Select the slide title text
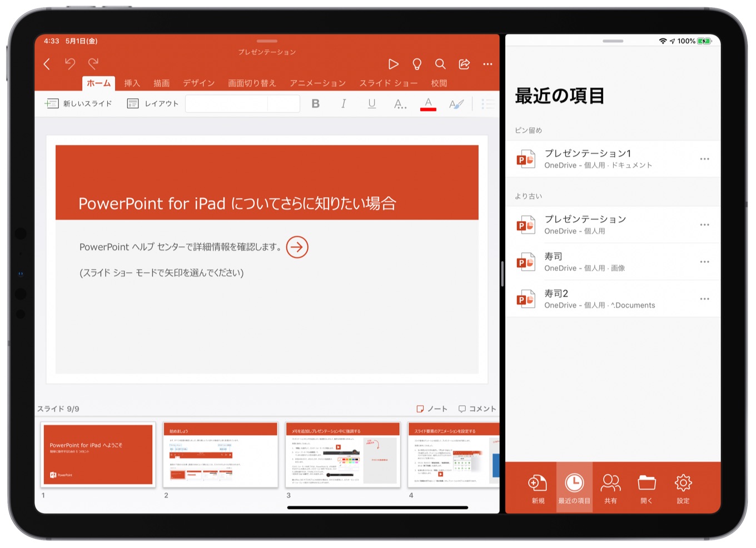756x548 pixels. point(237,203)
